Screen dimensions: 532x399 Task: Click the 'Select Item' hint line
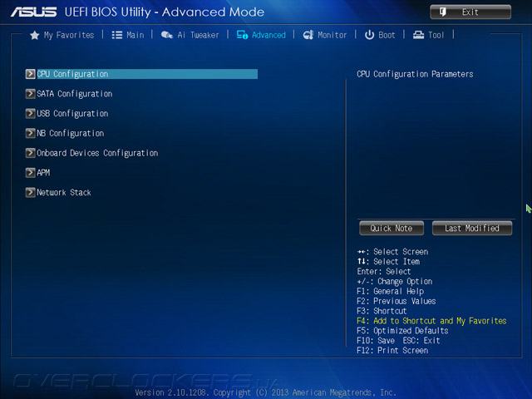(x=388, y=262)
